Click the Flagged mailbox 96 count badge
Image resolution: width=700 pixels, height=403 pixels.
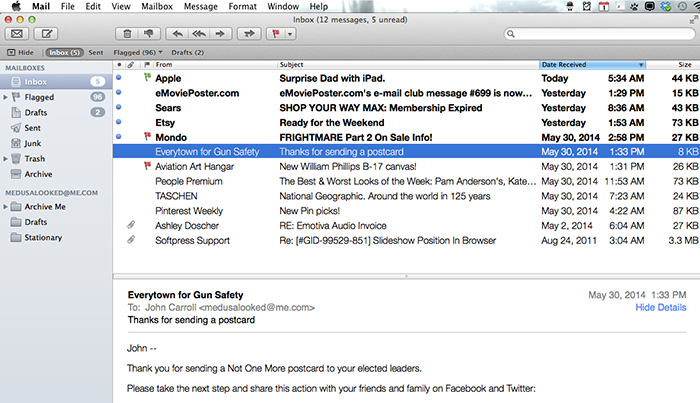[97, 97]
